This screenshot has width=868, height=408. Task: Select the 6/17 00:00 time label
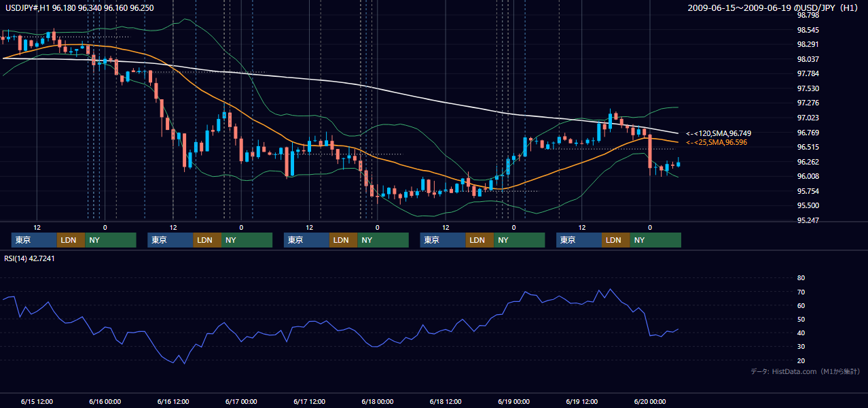(240, 401)
